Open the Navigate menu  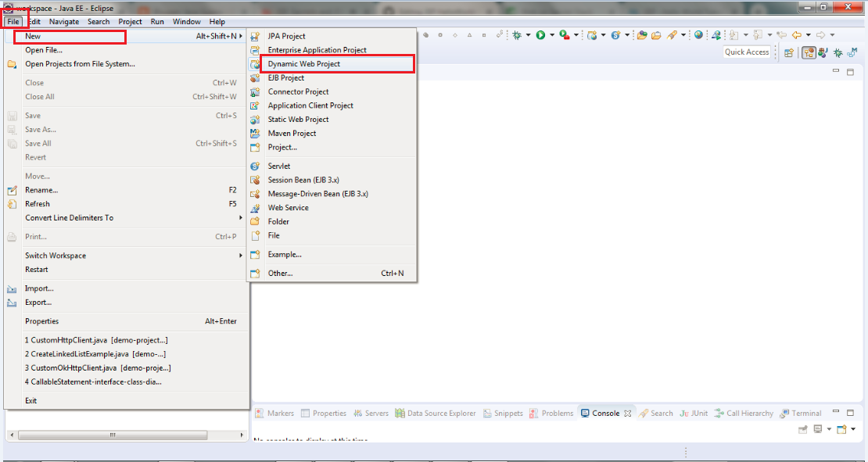(x=64, y=22)
